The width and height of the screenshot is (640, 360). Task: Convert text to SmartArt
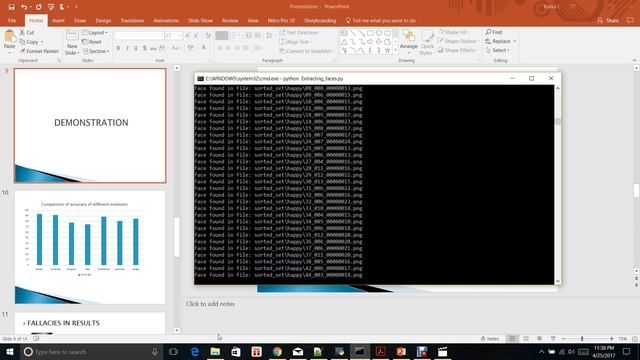coord(306,51)
